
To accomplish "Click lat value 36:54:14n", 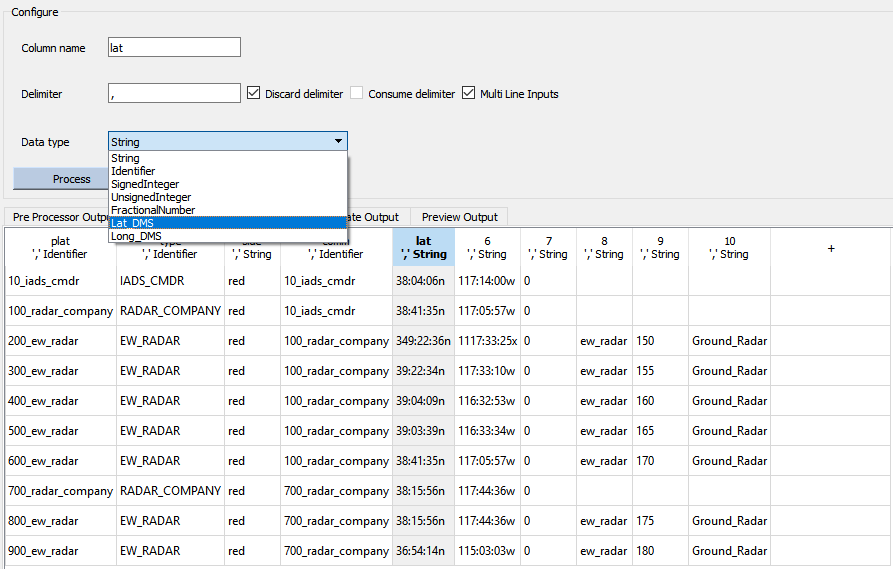I will pos(423,551).
